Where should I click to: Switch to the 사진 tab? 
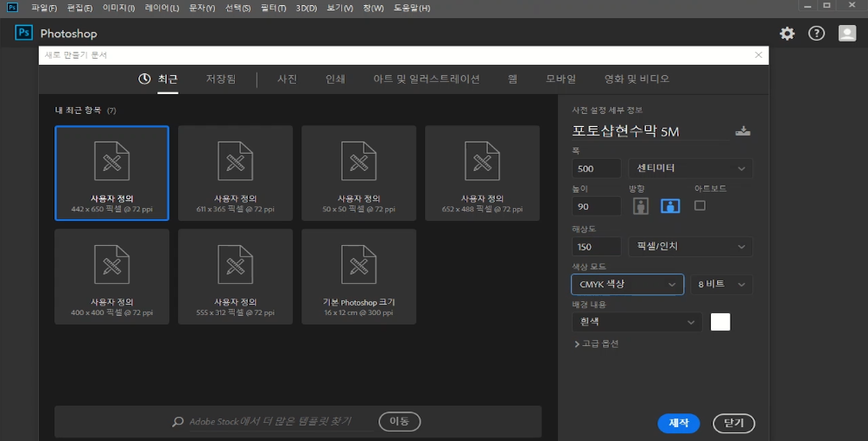pyautogui.click(x=288, y=79)
